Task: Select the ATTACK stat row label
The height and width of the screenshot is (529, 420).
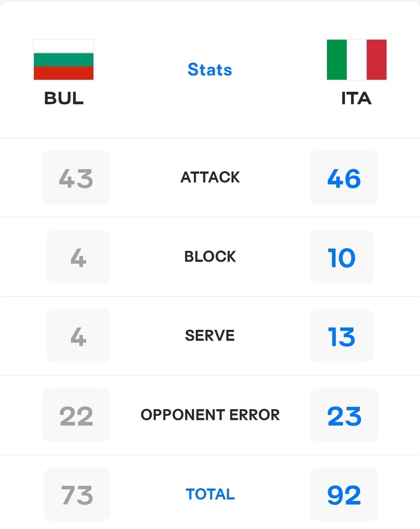Action: [210, 177]
